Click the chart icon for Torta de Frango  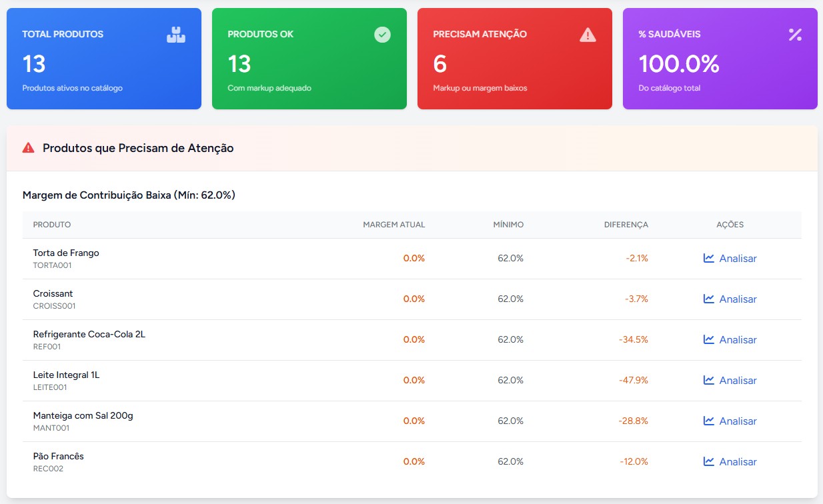pyautogui.click(x=709, y=258)
